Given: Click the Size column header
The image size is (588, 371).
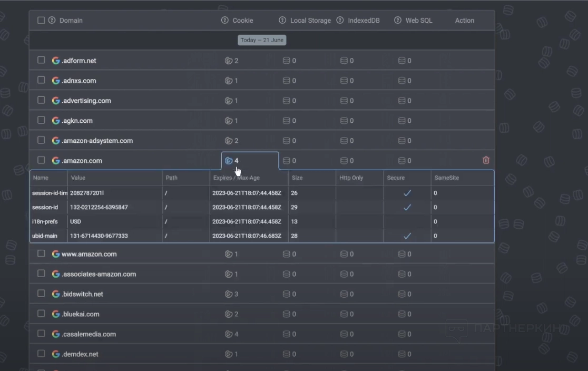Looking at the screenshot, I should (297, 178).
